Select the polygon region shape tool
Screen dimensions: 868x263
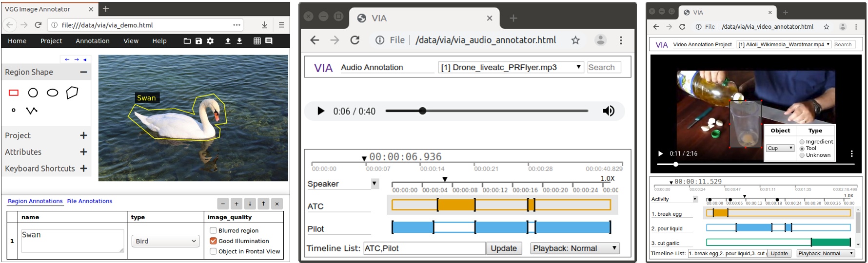pos(72,93)
